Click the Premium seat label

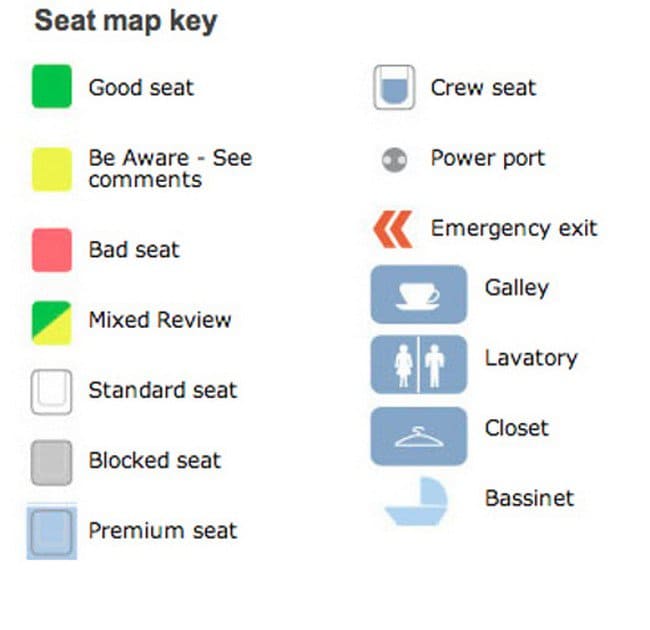162,530
